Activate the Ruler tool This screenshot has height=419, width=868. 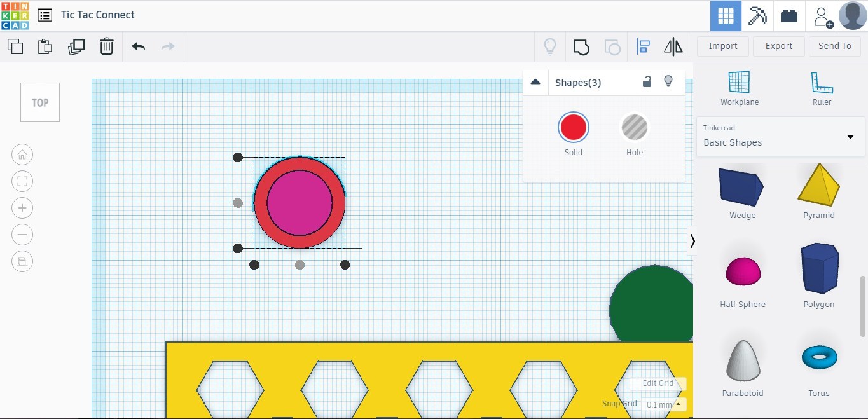tap(822, 88)
